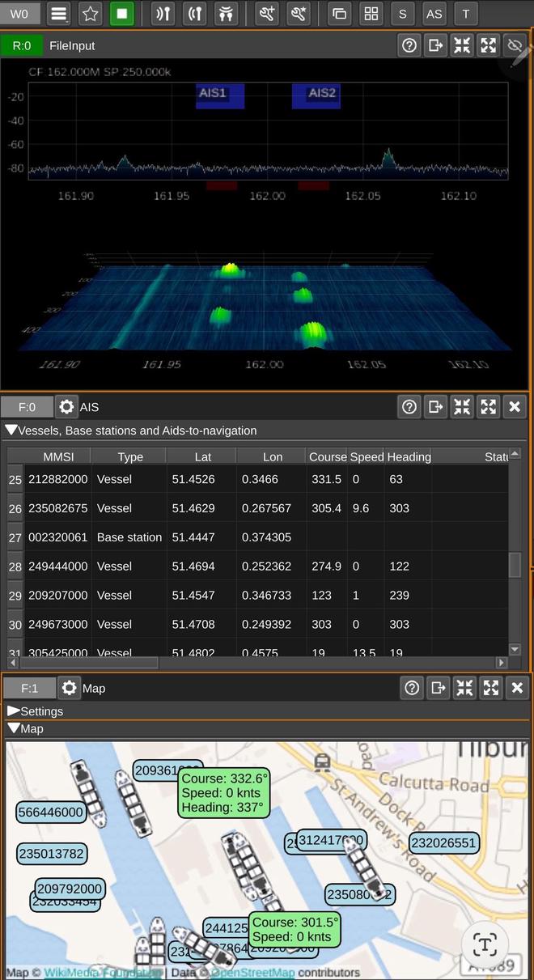
Task: Open AIS feature settings gear
Action: [67, 407]
